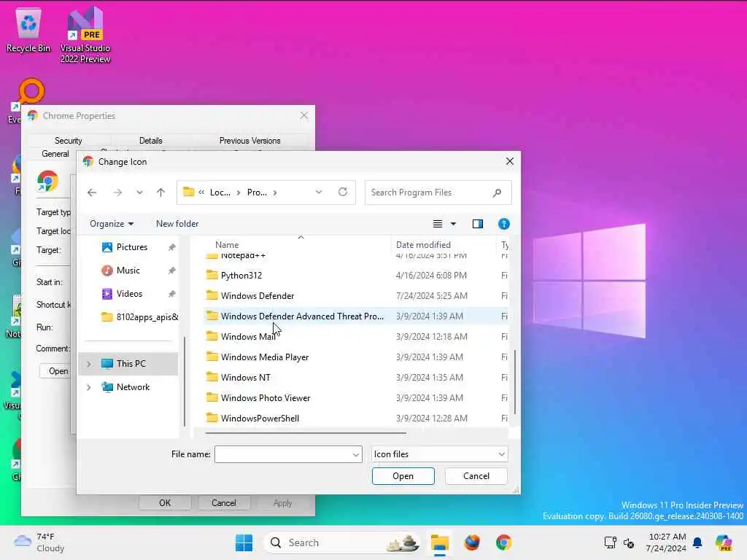The height and width of the screenshot is (560, 747).
Task: Switch to Details tab in Chrome Properties
Action: point(150,141)
